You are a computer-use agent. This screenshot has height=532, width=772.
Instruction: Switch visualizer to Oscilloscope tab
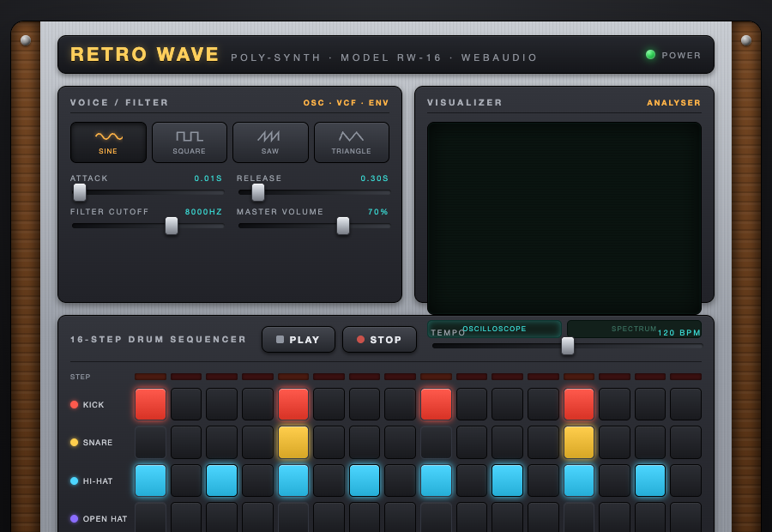[494, 329]
